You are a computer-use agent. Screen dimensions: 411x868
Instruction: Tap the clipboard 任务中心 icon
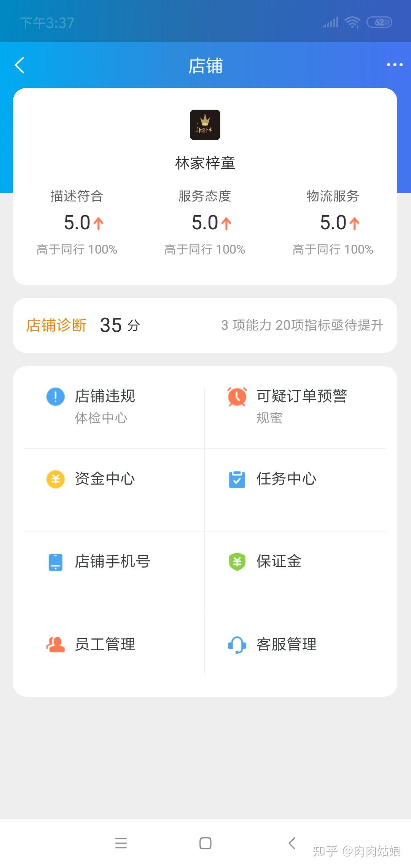[237, 479]
